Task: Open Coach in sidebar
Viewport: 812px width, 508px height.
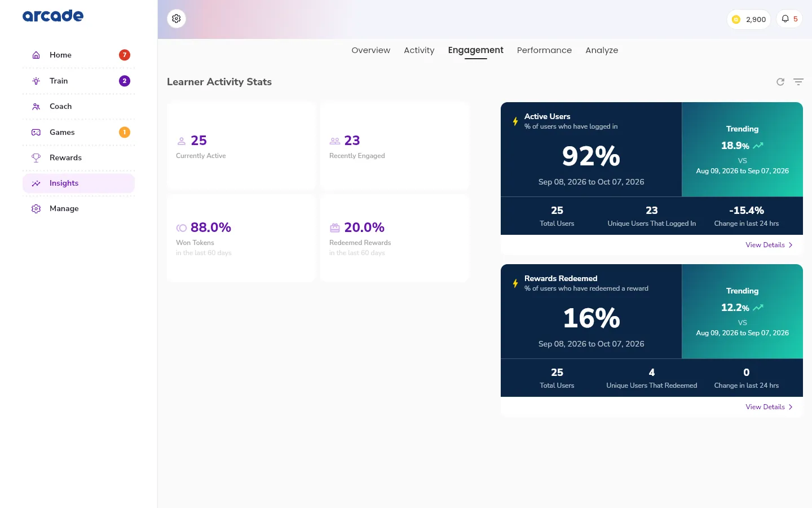Action: tap(79, 106)
